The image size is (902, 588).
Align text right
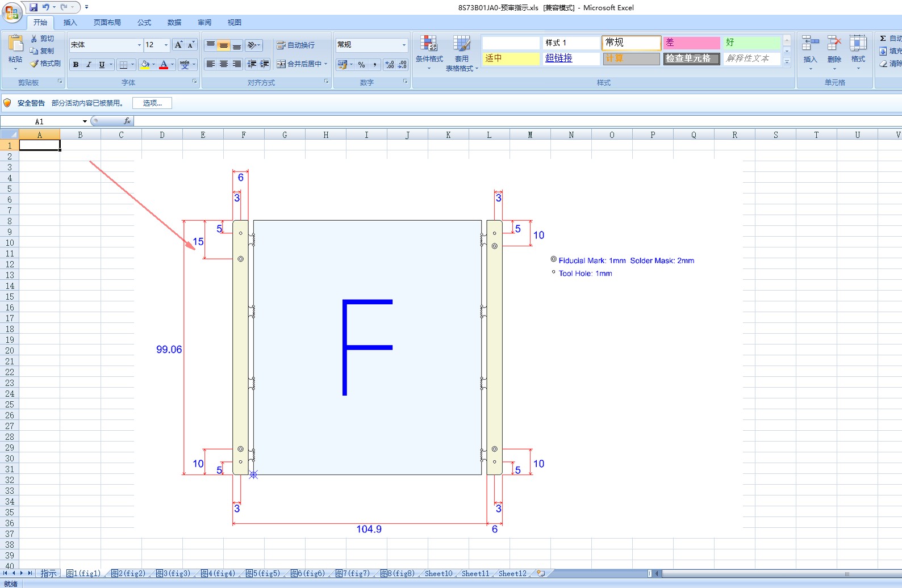tap(237, 64)
